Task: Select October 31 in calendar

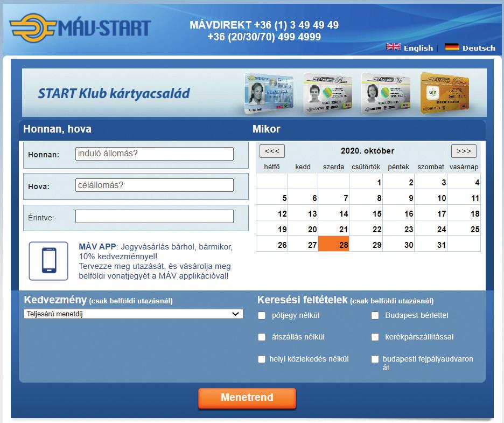Action: [x=431, y=245]
